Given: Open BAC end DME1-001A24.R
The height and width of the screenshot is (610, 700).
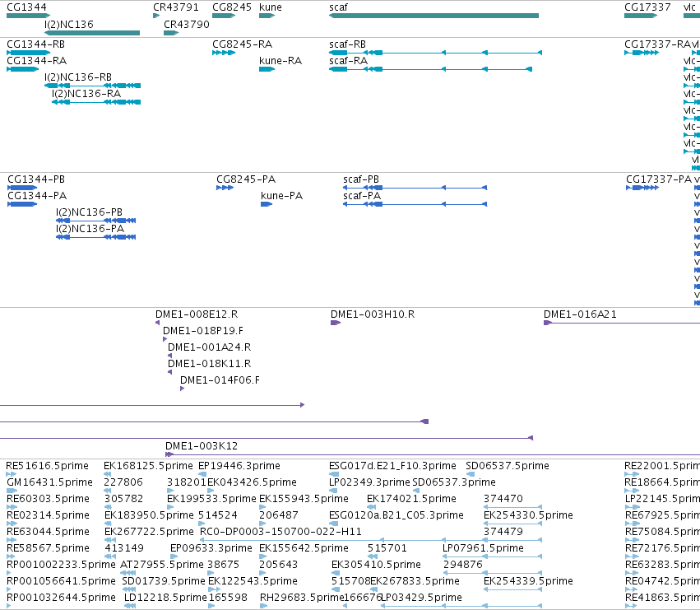Looking at the screenshot, I should tap(210, 347).
